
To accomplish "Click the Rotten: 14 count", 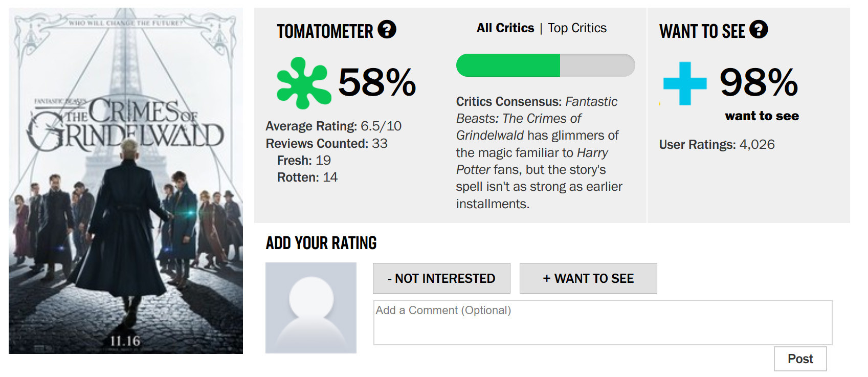I will point(307,178).
